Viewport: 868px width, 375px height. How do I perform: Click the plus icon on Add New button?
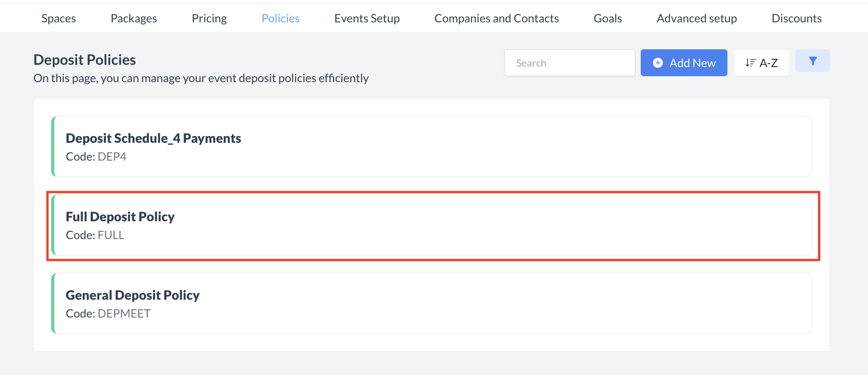658,62
